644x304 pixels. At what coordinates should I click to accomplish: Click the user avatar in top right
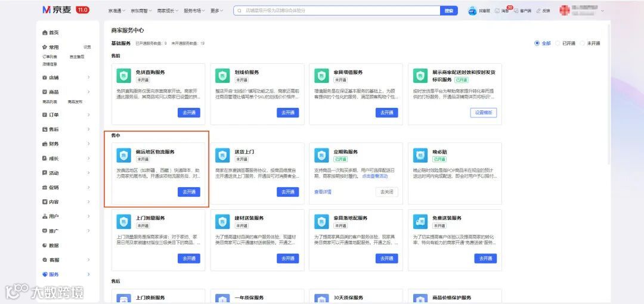point(564,11)
